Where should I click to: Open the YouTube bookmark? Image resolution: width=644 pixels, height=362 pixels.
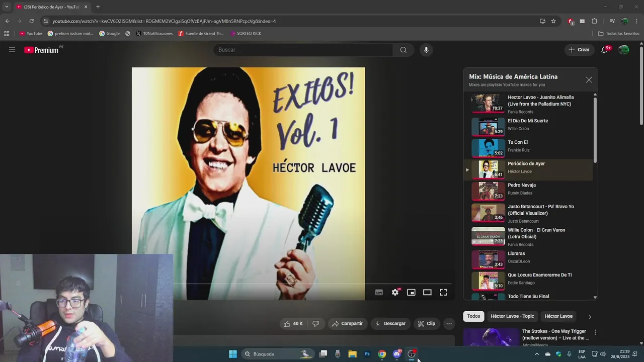click(31, 34)
